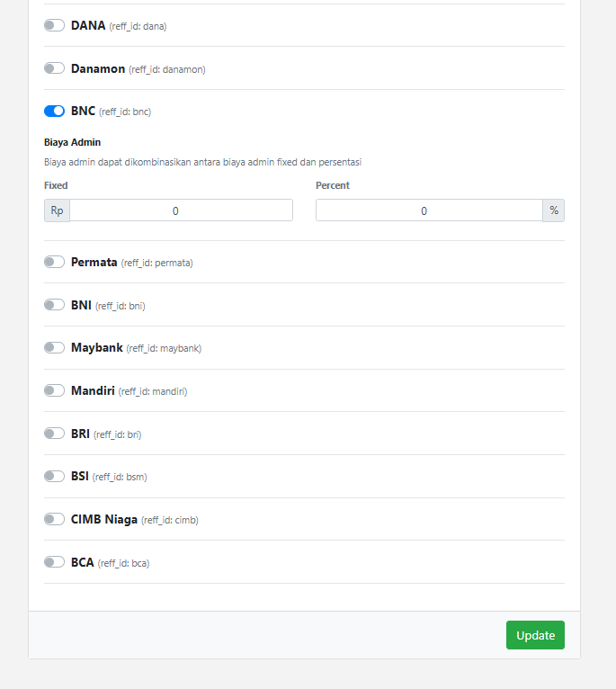
Task: Click the CIMB Niaga label
Action: click(104, 519)
